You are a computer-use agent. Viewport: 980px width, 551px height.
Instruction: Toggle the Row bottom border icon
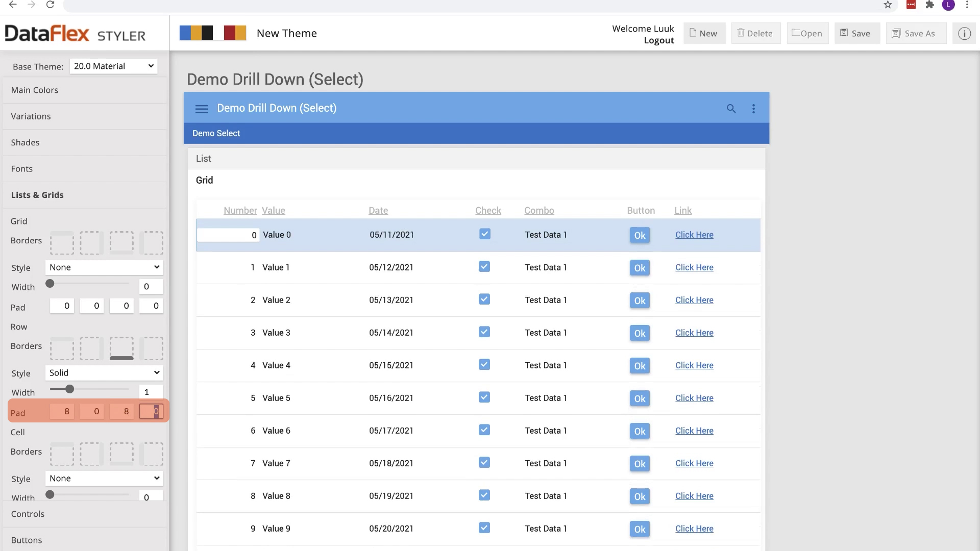(121, 348)
